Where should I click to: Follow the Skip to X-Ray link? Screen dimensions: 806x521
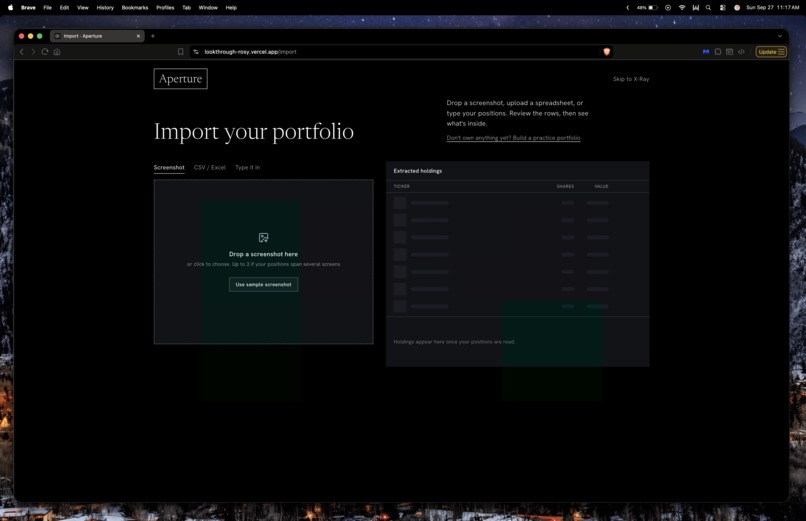pyautogui.click(x=631, y=79)
